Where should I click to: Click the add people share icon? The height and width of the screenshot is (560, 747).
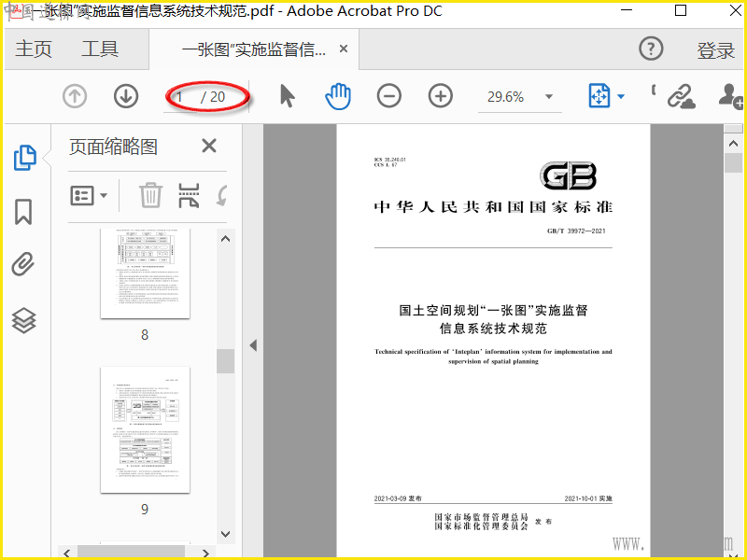click(731, 97)
